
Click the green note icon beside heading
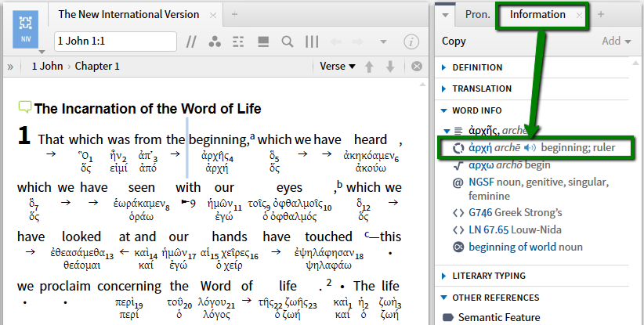point(24,107)
